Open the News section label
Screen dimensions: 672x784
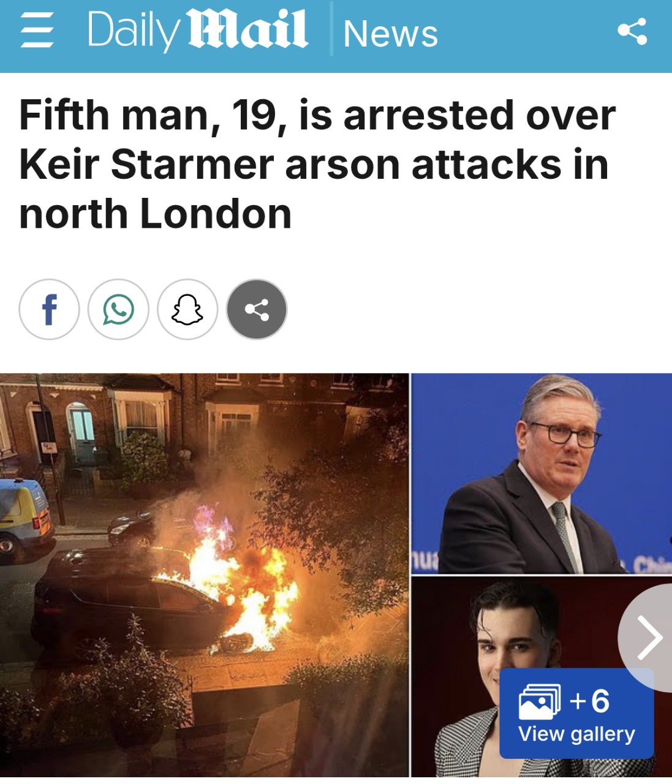pos(391,33)
